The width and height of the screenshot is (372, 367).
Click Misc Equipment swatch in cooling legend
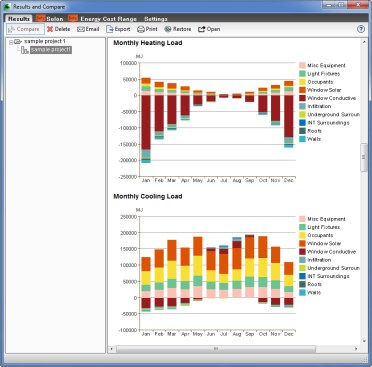pos(302,219)
